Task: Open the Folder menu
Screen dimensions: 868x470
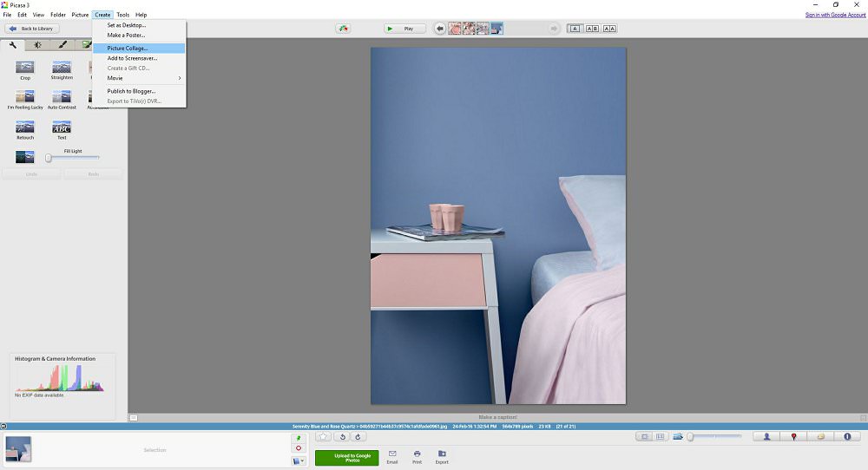Action: (x=58, y=15)
